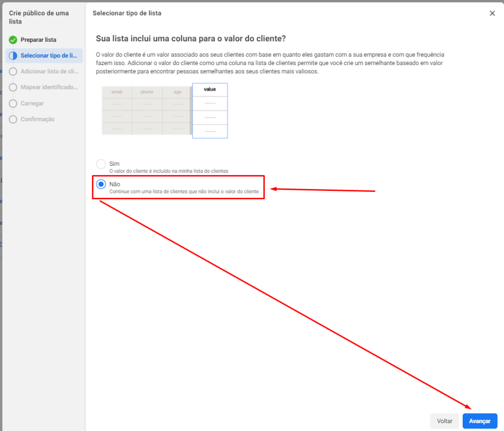Click the half-filled circle step icon
The height and width of the screenshot is (431, 504).
[x=13, y=56]
